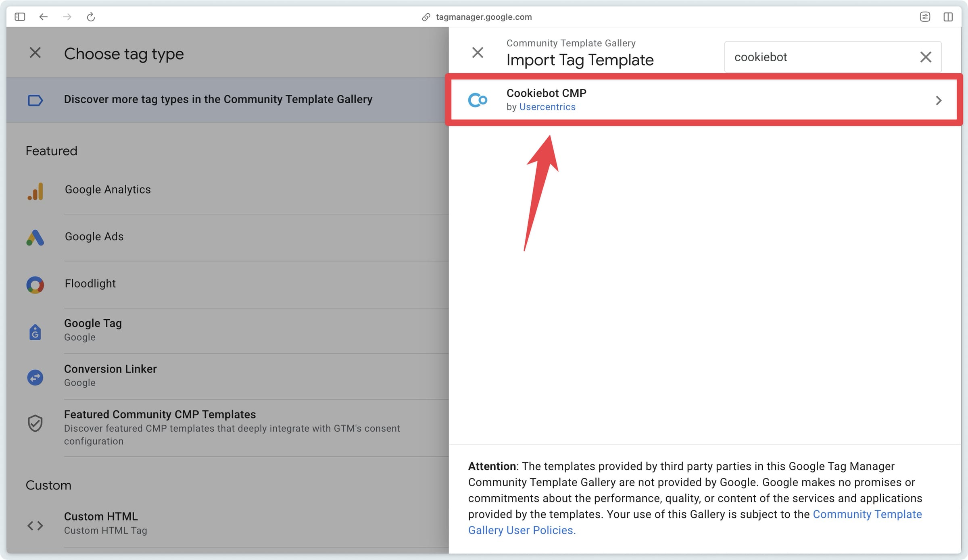The width and height of the screenshot is (968, 560).
Task: Click the Floodlight ring icon
Action: pos(35,285)
